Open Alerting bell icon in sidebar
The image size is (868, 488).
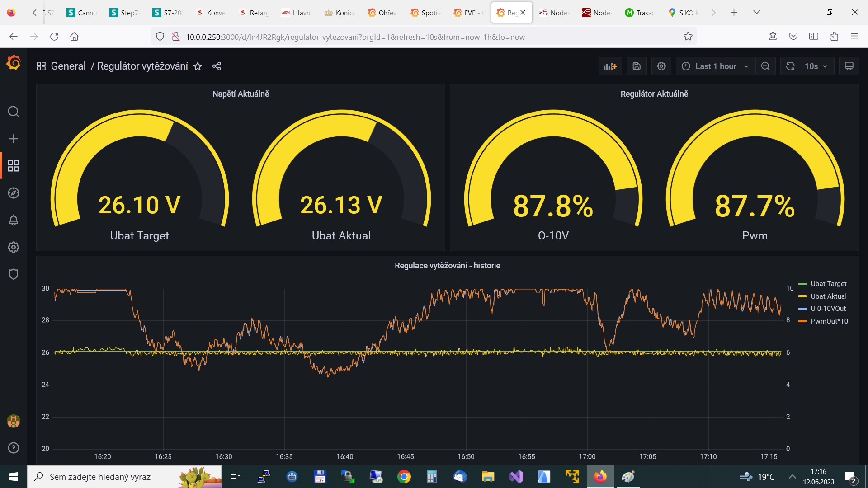14,220
